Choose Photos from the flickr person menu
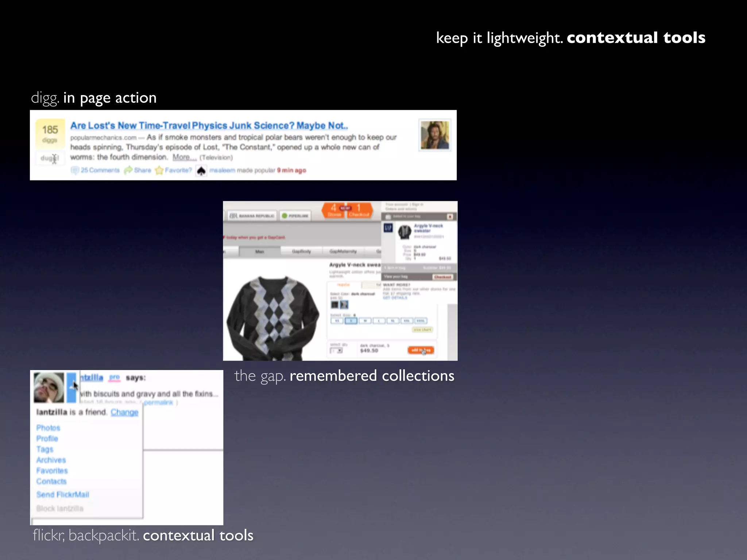The height and width of the screenshot is (560, 747). tap(48, 428)
